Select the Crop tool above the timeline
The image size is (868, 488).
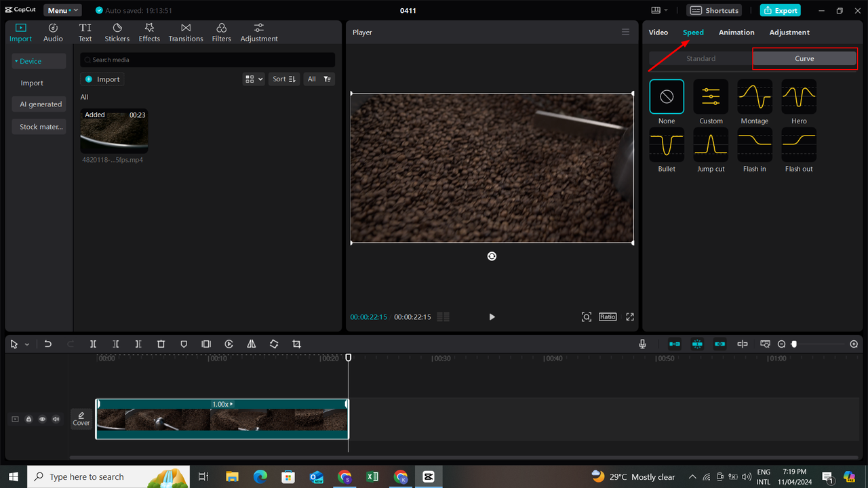click(x=296, y=344)
